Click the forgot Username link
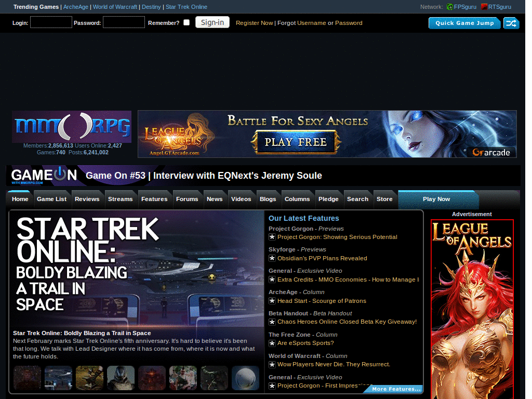This screenshot has width=532, height=399. point(312,23)
